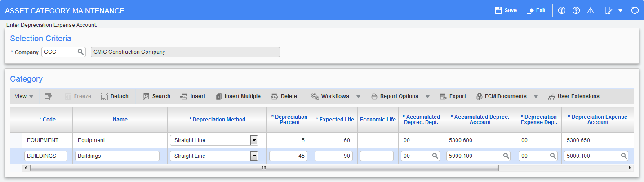Open Company lookup magnifier icon
Image resolution: width=644 pixels, height=182 pixels.
tap(80, 52)
